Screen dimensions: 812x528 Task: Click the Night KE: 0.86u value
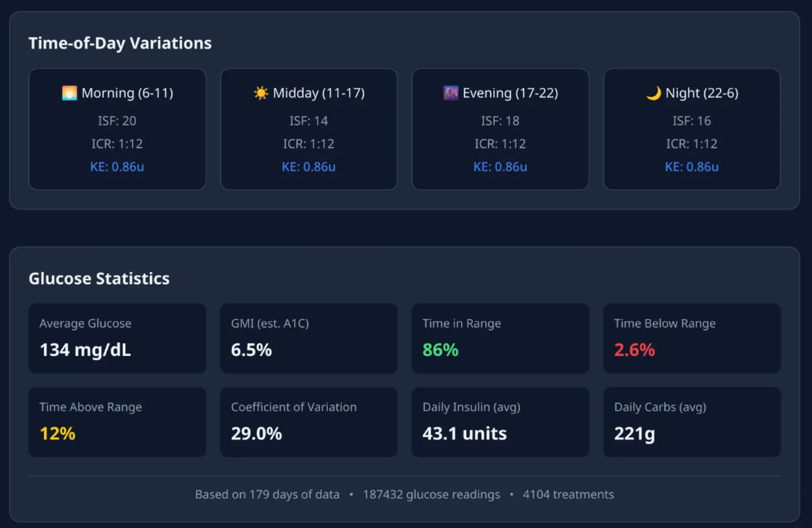click(692, 167)
